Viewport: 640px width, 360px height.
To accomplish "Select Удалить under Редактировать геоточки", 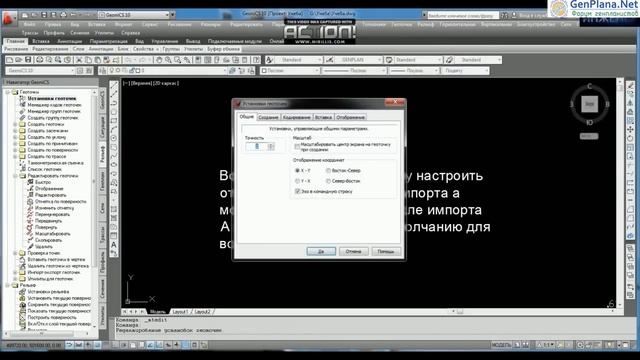I will 44,247.
